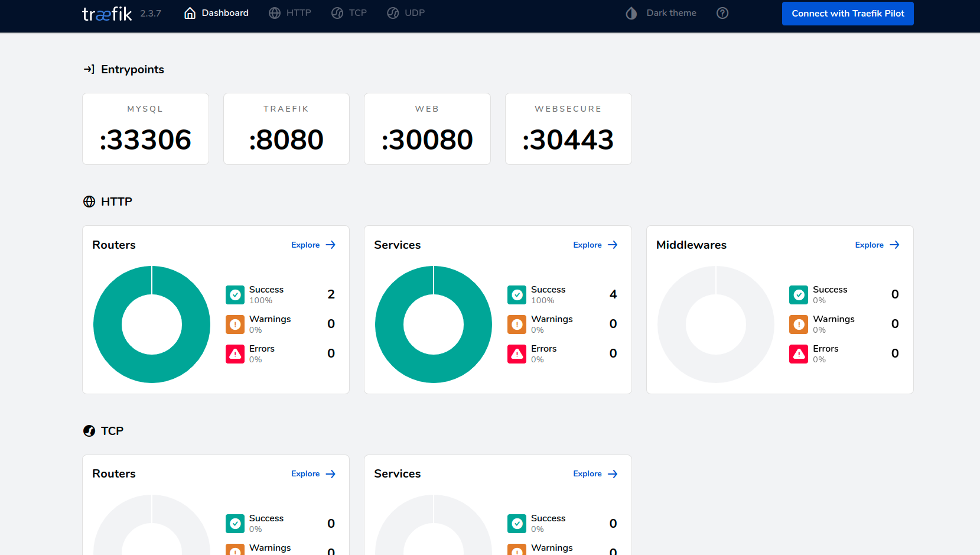Select the WEB :30080 entrypoint card
This screenshot has height=555, width=980.
pyautogui.click(x=427, y=129)
